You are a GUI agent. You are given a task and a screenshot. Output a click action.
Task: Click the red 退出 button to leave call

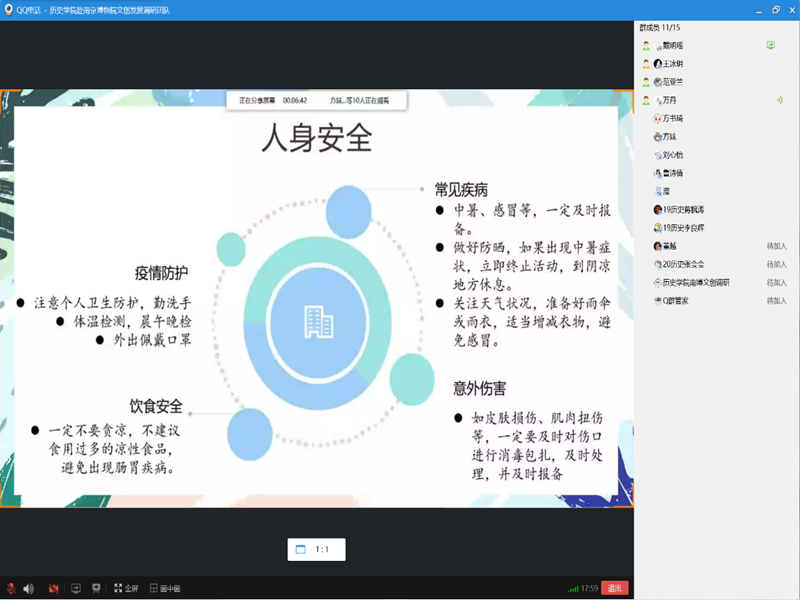pos(616,588)
